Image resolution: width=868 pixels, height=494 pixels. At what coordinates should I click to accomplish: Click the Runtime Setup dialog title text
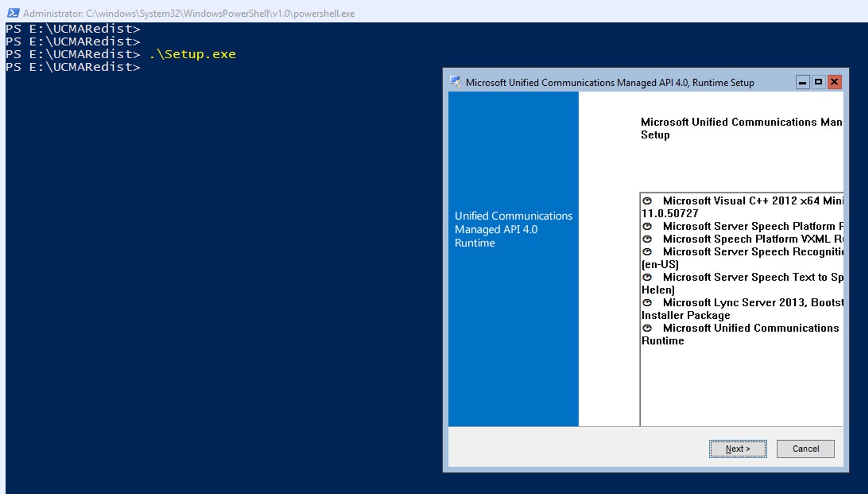pos(610,83)
